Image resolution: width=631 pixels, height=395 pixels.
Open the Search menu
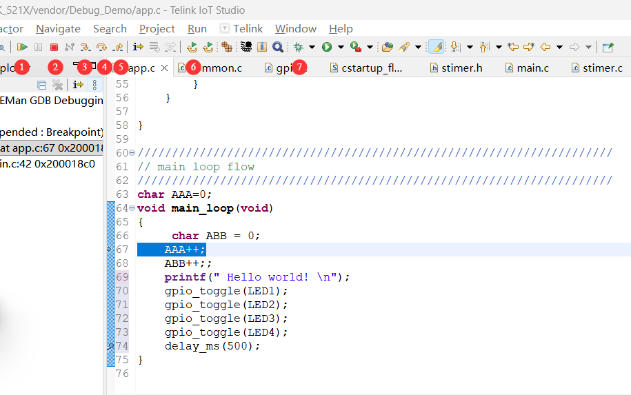tap(110, 29)
